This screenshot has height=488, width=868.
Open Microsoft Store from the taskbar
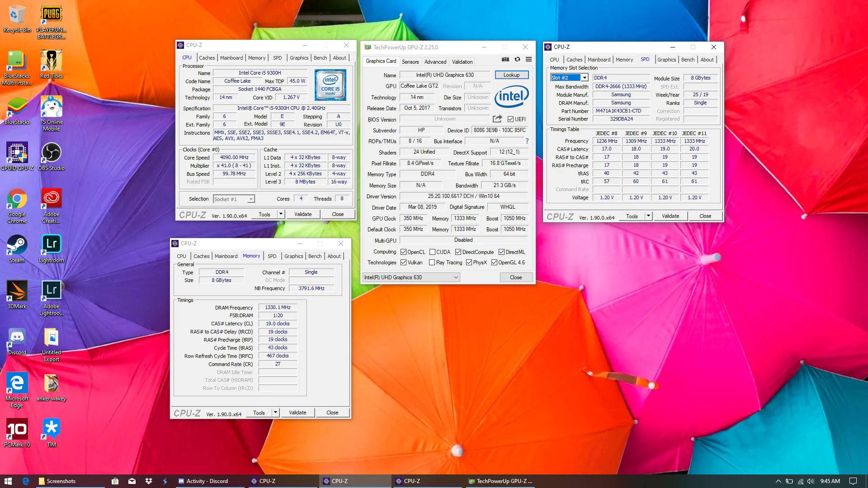115,481
